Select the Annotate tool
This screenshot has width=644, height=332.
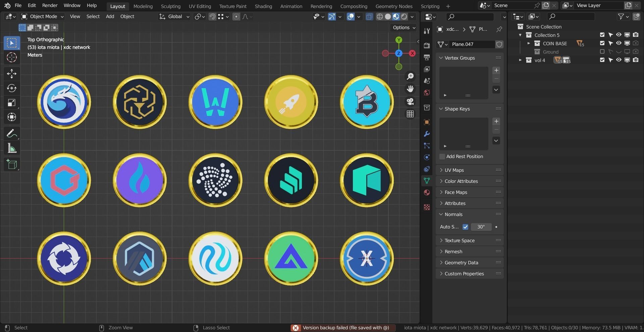(12, 133)
